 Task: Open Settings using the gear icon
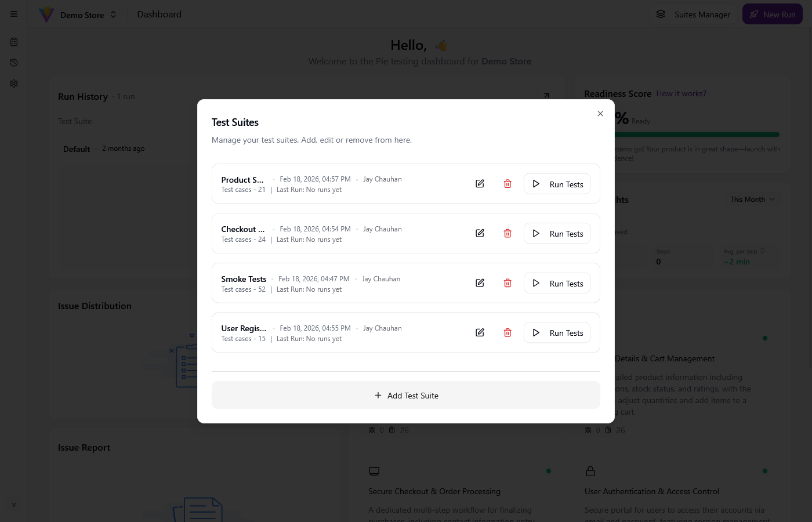tap(14, 84)
